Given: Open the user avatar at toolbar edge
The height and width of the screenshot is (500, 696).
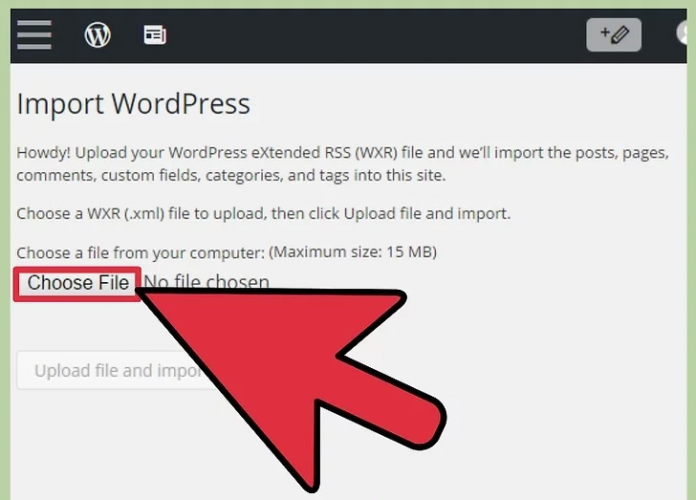Looking at the screenshot, I should pyautogui.click(x=686, y=35).
